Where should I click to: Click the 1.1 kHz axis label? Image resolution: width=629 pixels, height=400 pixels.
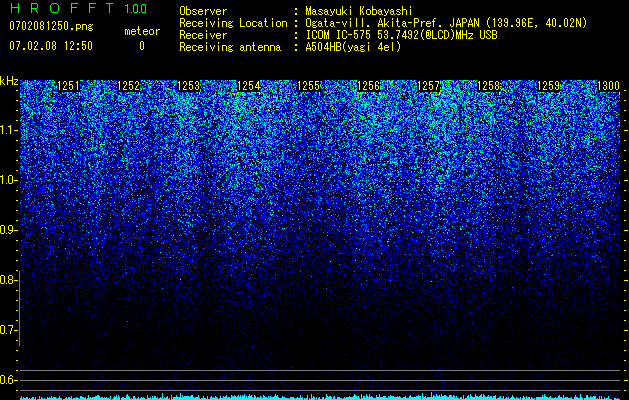click(x=7, y=130)
